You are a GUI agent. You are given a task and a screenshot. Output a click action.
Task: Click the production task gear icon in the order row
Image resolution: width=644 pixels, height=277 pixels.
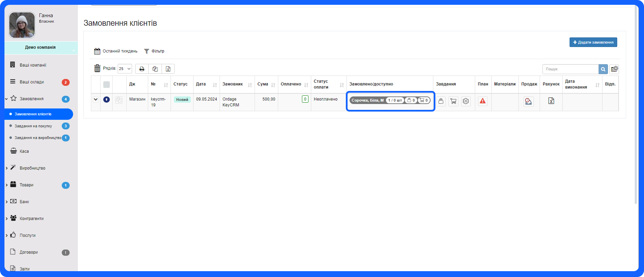[x=466, y=101]
